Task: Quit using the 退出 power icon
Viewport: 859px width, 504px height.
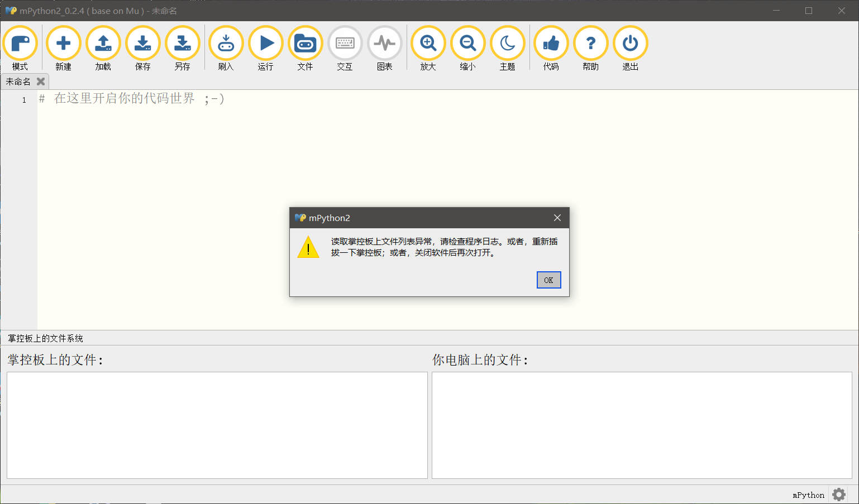Action: 631,44
